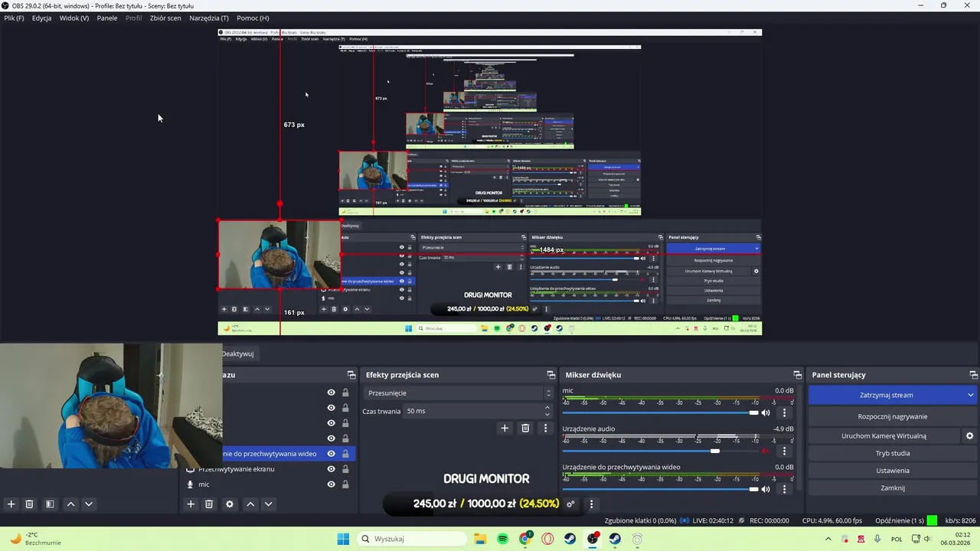980x551 pixels.
Task: Move scene down in scenes toolbar
Action: 89,504
